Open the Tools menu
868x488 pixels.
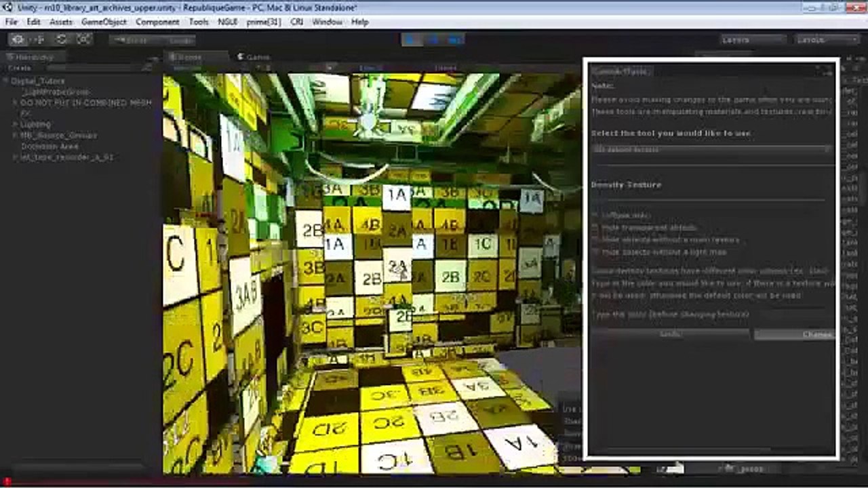click(x=199, y=22)
